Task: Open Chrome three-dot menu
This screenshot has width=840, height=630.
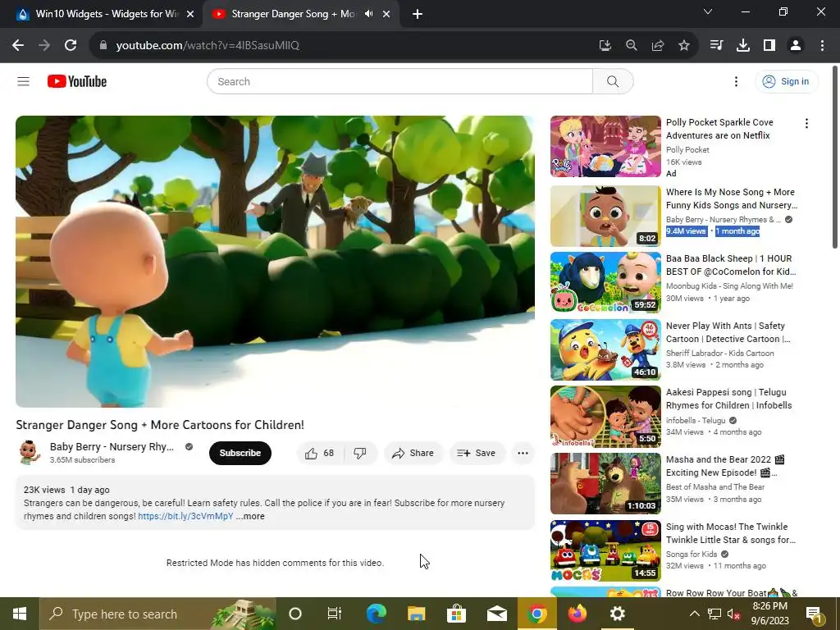Action: point(822,46)
